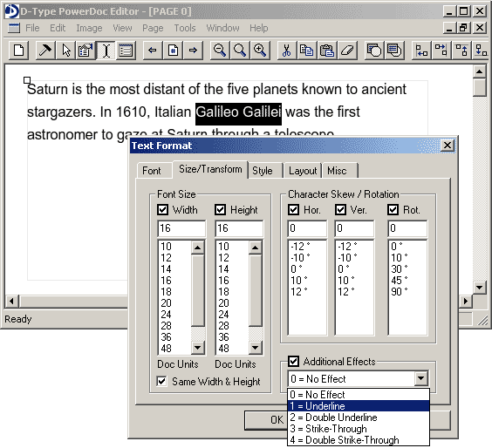Click the scissors cut icon
The width and height of the screenshot is (492, 448).
coord(286,51)
